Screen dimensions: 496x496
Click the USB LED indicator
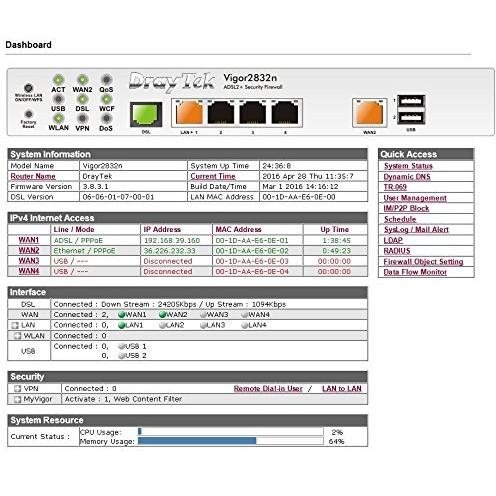[58, 99]
